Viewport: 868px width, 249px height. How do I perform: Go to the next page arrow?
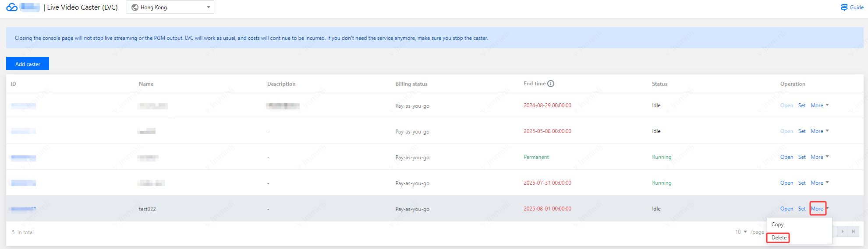(842, 231)
